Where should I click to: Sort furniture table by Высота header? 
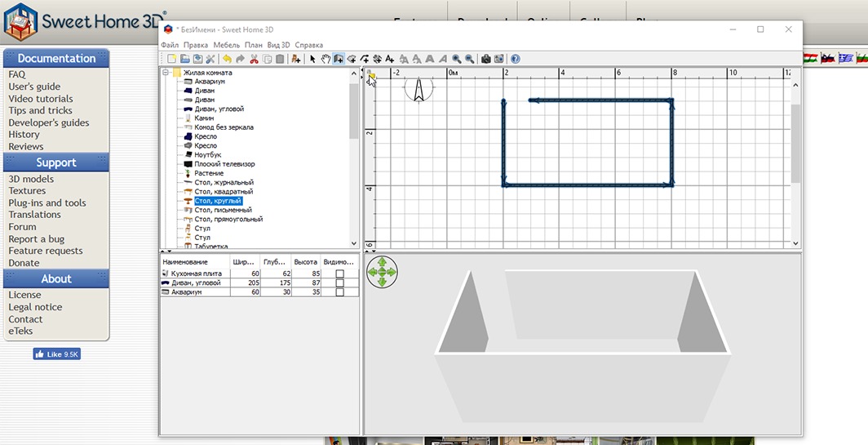tap(306, 261)
